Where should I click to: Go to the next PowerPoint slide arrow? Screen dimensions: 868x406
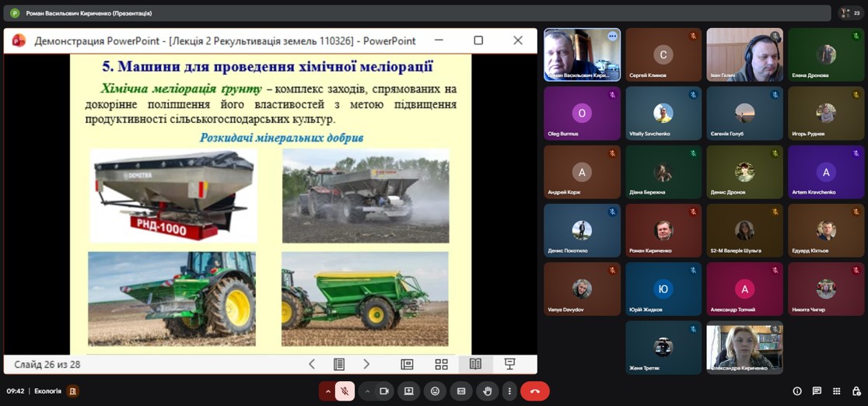point(366,364)
